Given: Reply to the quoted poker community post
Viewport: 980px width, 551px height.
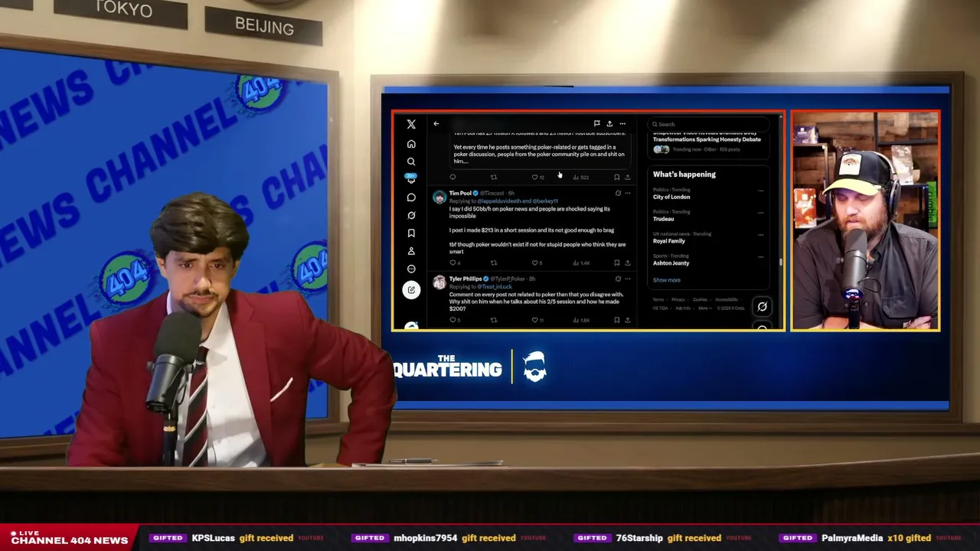Looking at the screenshot, I should click(452, 178).
